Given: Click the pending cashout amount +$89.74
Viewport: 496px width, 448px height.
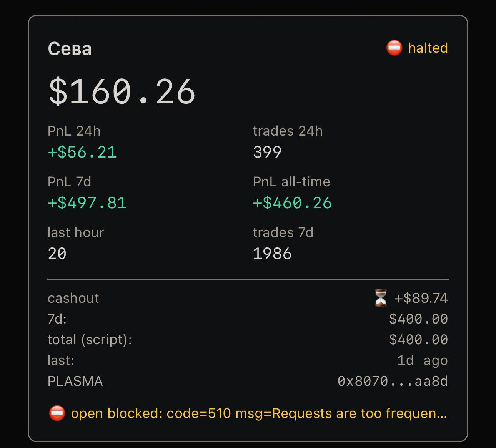Looking at the screenshot, I should point(421,298).
